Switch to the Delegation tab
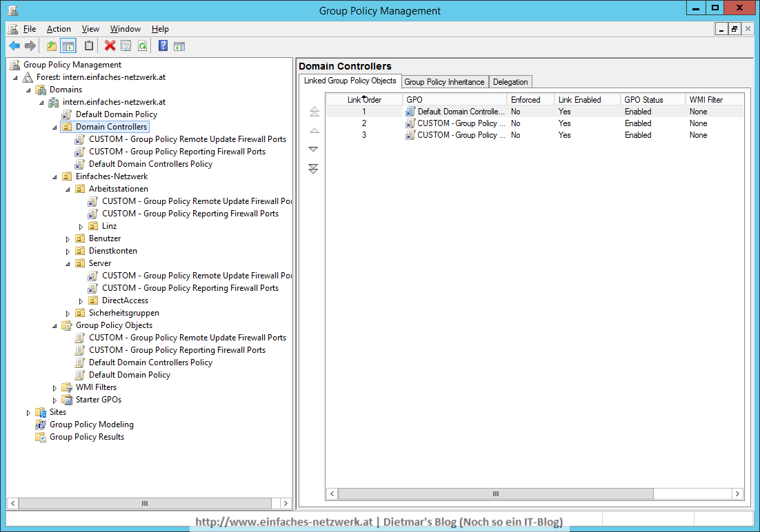Screen dimensions: 760x532 pyautogui.click(x=510, y=82)
